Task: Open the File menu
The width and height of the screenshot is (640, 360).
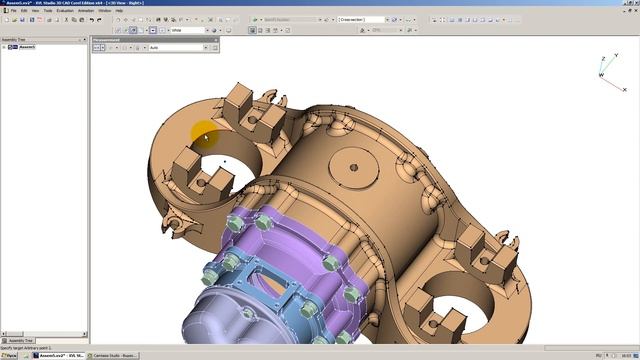Action: point(13,11)
